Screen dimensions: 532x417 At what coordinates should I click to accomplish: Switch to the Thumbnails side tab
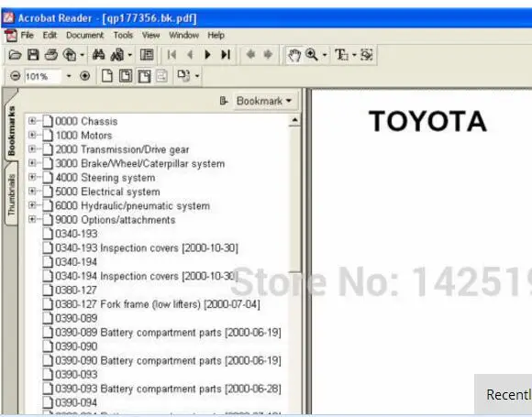tap(11, 195)
